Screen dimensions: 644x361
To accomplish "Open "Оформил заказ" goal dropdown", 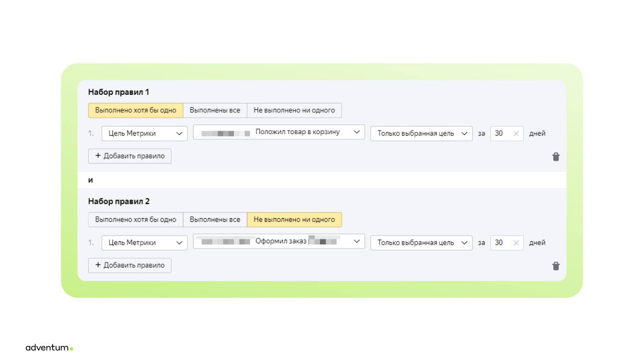I will click(x=279, y=241).
